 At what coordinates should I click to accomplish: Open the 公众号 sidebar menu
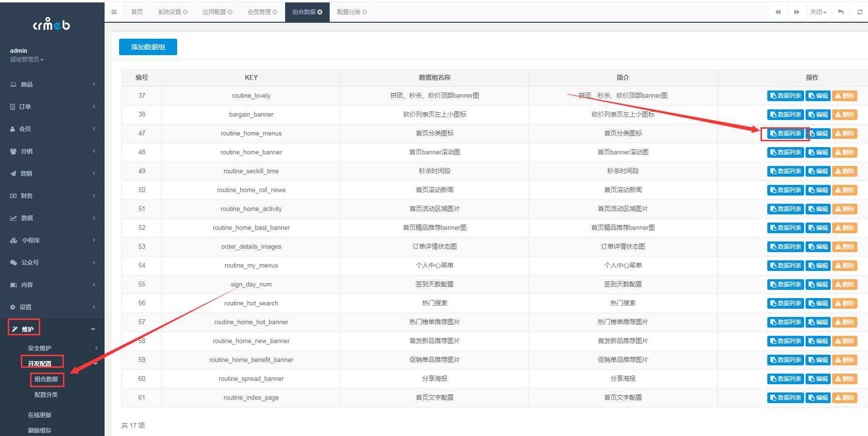click(x=52, y=262)
